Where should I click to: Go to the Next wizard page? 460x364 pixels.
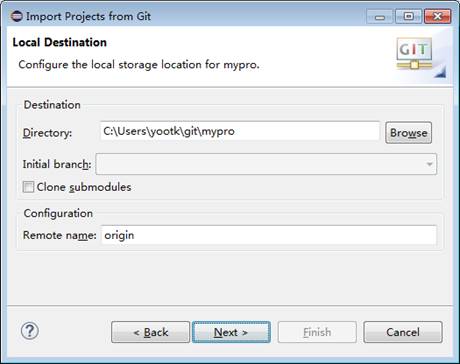pyautogui.click(x=231, y=332)
